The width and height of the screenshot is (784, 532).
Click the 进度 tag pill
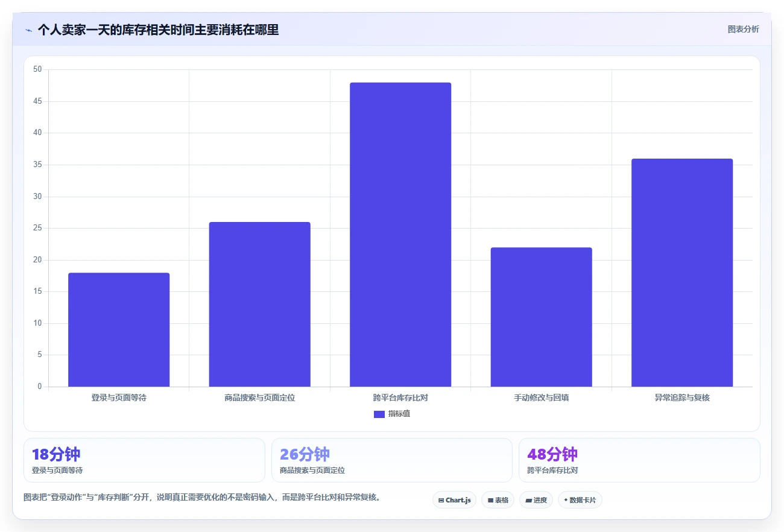pyautogui.click(x=536, y=500)
